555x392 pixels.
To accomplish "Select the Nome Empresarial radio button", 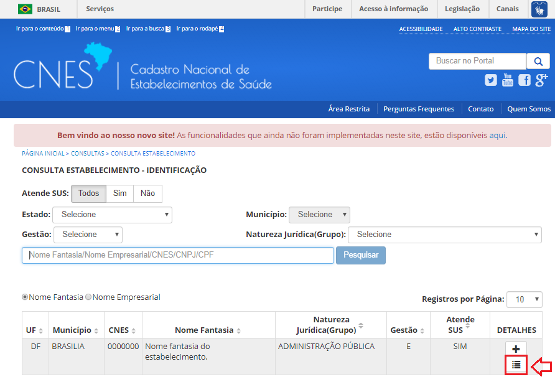I will point(88,297).
